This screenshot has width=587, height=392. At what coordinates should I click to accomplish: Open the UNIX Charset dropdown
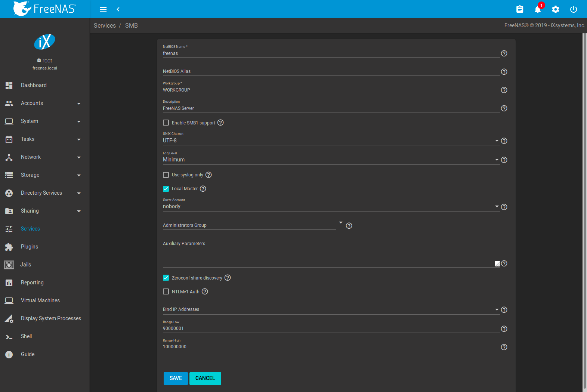click(x=331, y=141)
